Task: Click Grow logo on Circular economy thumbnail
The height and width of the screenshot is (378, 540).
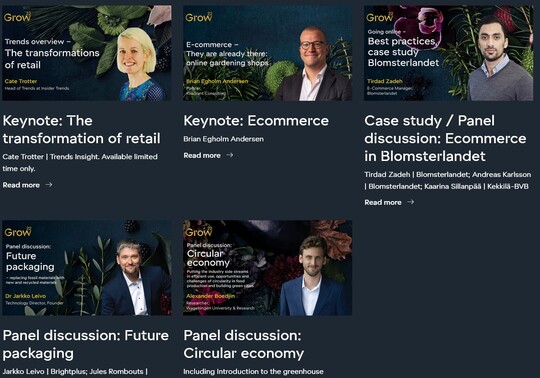Action: pyautogui.click(x=199, y=232)
